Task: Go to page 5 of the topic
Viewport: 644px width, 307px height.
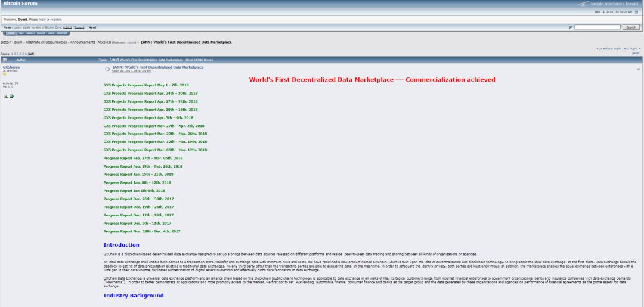Action: [x=23, y=54]
